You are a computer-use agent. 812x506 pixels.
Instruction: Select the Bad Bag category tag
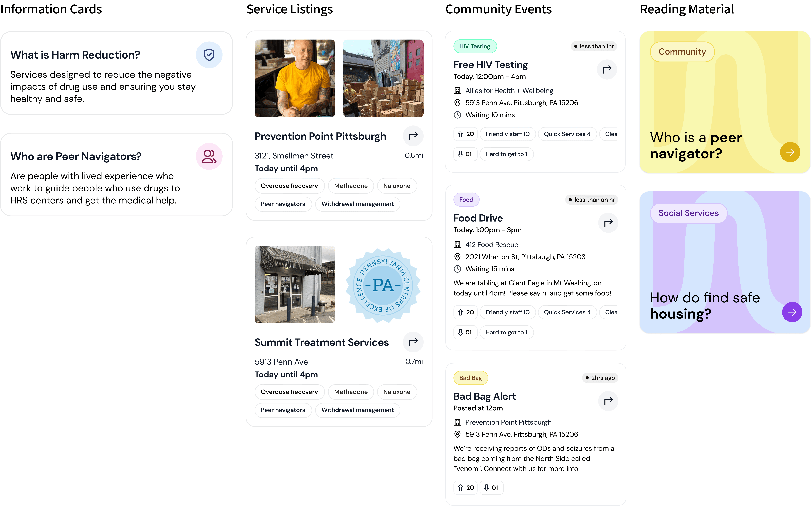click(470, 378)
